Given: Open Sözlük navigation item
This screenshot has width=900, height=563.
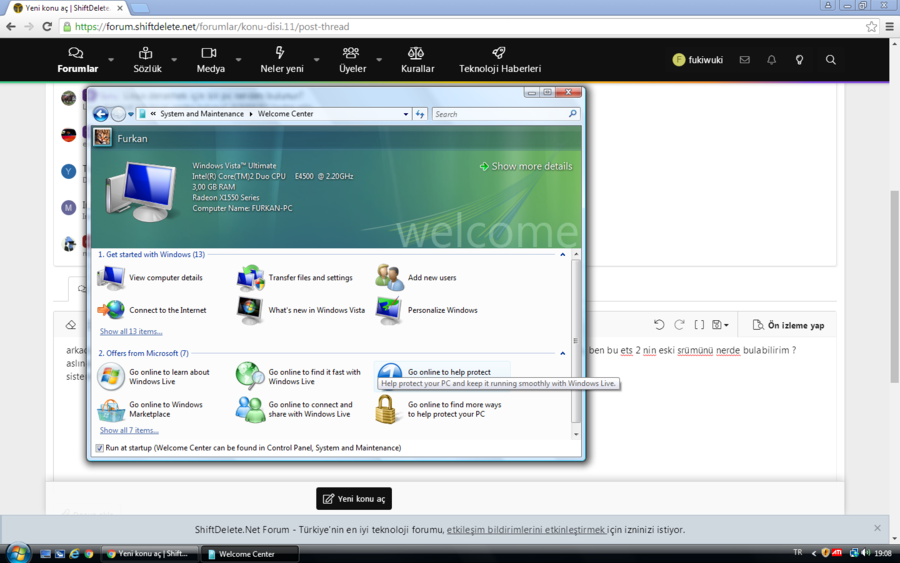Looking at the screenshot, I should click(147, 60).
